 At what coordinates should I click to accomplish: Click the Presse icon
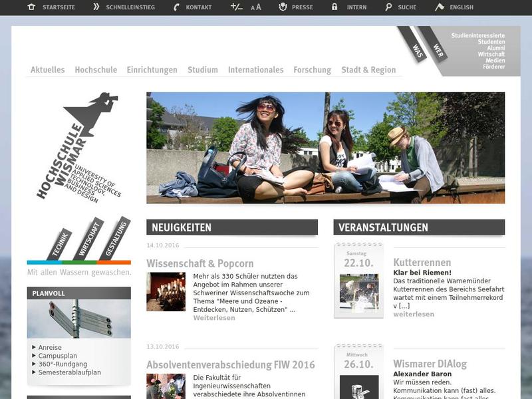point(283,7)
